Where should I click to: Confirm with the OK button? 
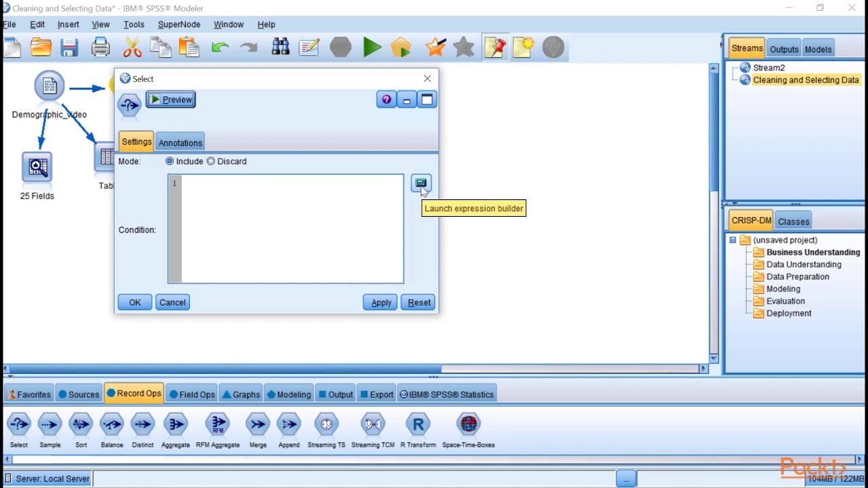coord(135,302)
